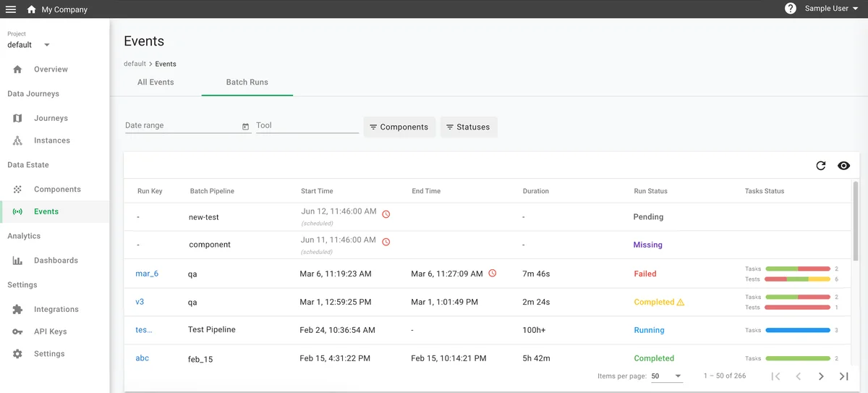
Task: Open the mar_6 run key link
Action: click(x=147, y=274)
